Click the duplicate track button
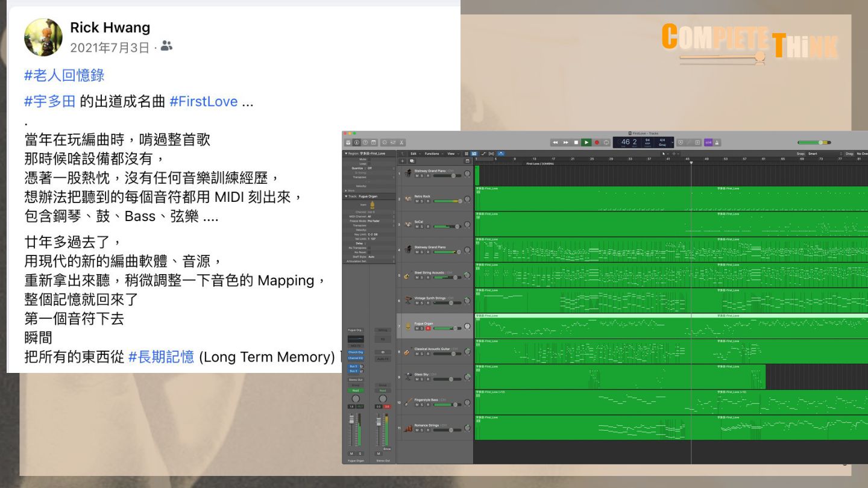Image resolution: width=868 pixels, height=488 pixels. (412, 161)
